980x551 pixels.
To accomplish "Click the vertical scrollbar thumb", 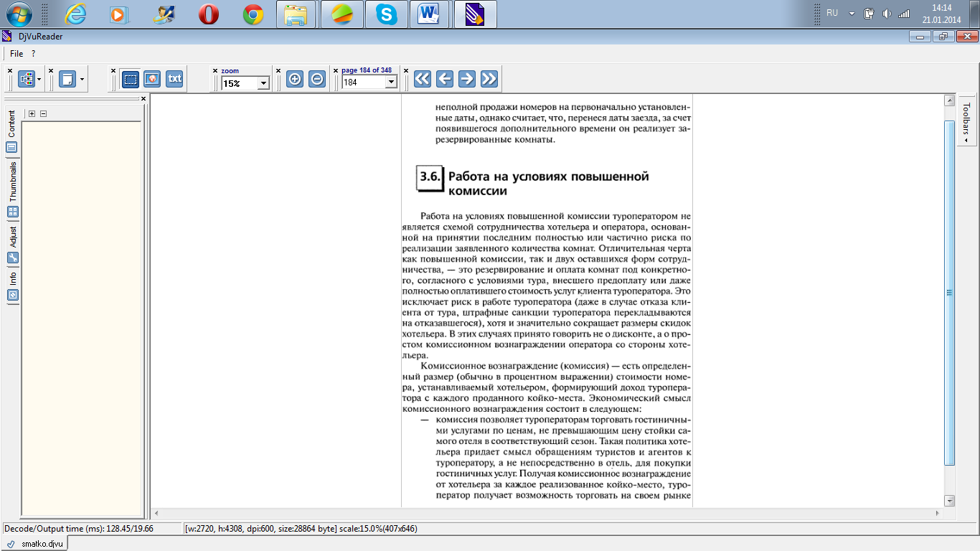I will [949, 293].
